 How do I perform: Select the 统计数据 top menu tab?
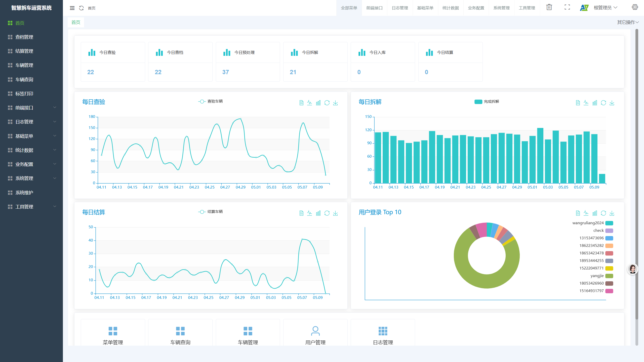[x=450, y=8]
